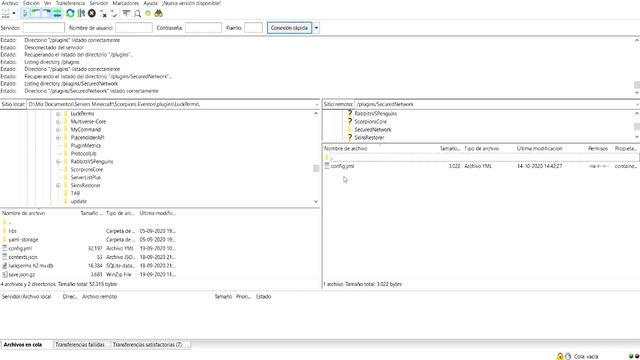Click the Servidor input field
This screenshot has height=360, width=640.
coord(43,28)
